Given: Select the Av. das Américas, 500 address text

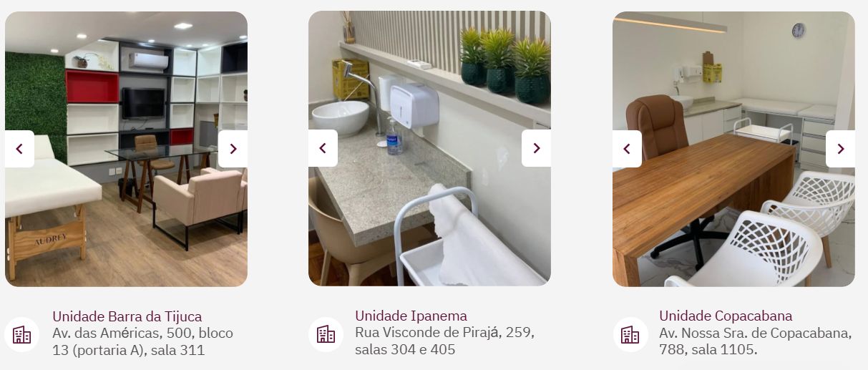Looking at the screenshot, I should (142, 342).
